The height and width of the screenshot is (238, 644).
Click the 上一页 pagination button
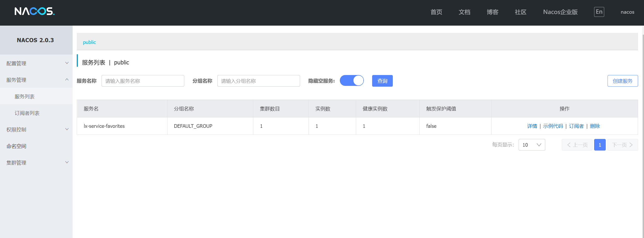[577, 145]
